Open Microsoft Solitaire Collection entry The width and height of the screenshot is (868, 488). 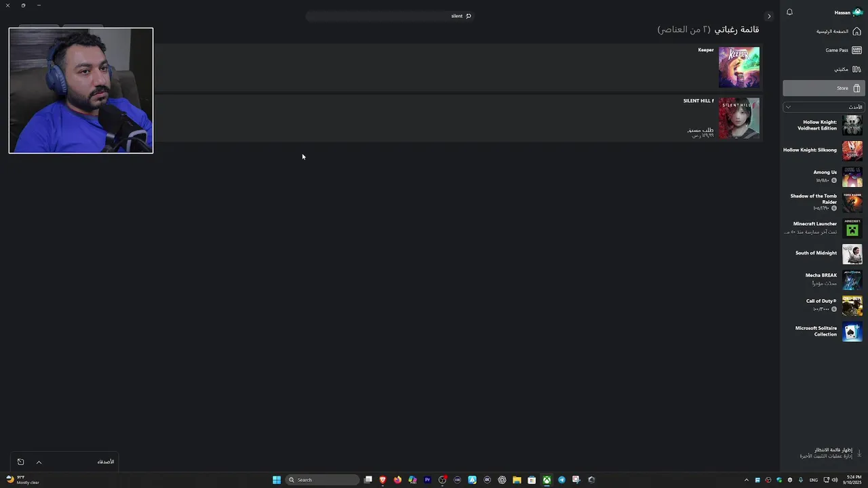click(x=823, y=331)
